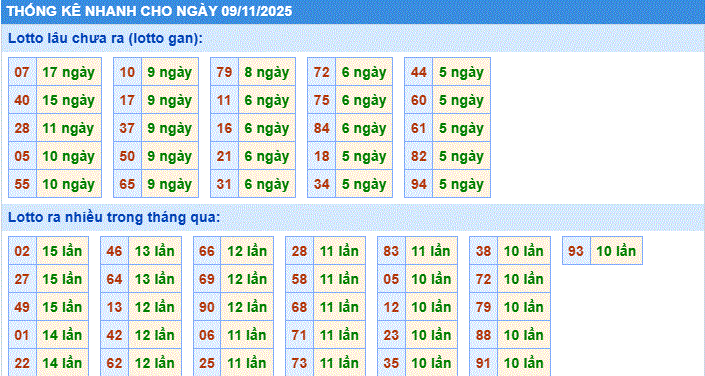Select lotto gan number 40
The image size is (705, 376).
(22, 100)
